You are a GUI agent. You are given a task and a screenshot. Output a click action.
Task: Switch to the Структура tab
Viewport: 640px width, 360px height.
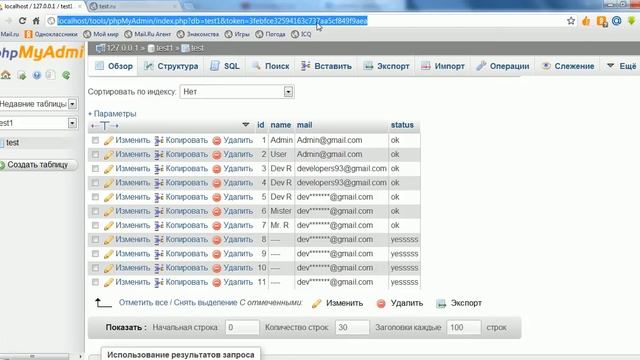point(171,66)
